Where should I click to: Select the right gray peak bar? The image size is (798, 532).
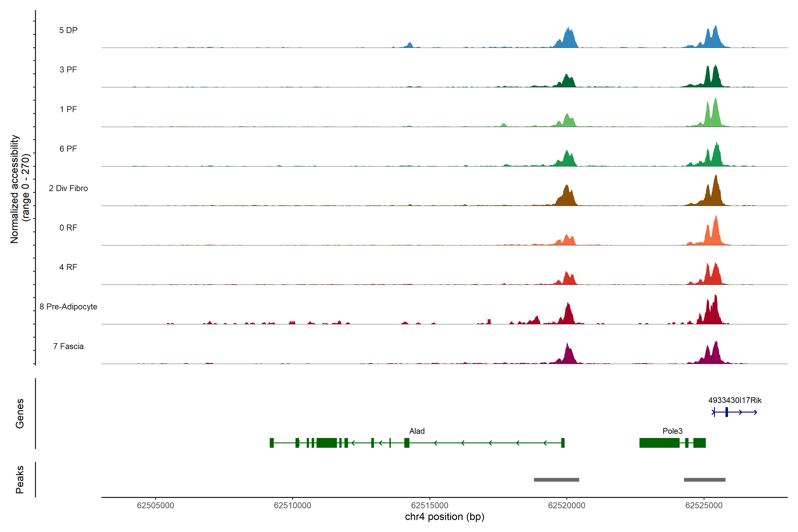click(704, 480)
